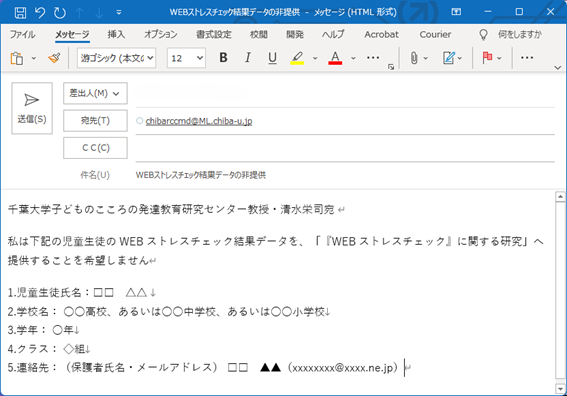Redo the action with the clockwise arrow icon
The height and width of the screenshot is (396, 567).
59,12
